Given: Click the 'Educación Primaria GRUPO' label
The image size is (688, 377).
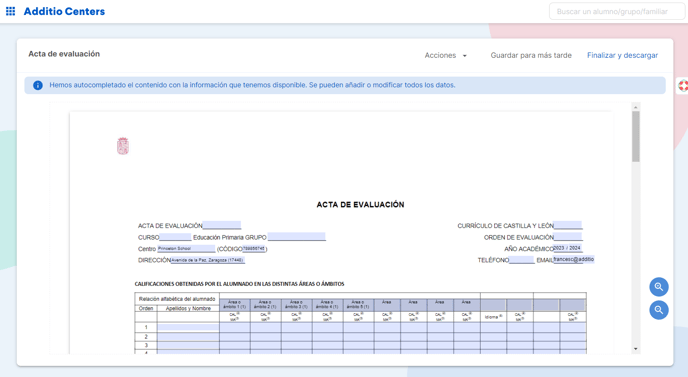Looking at the screenshot, I should click(x=229, y=237).
